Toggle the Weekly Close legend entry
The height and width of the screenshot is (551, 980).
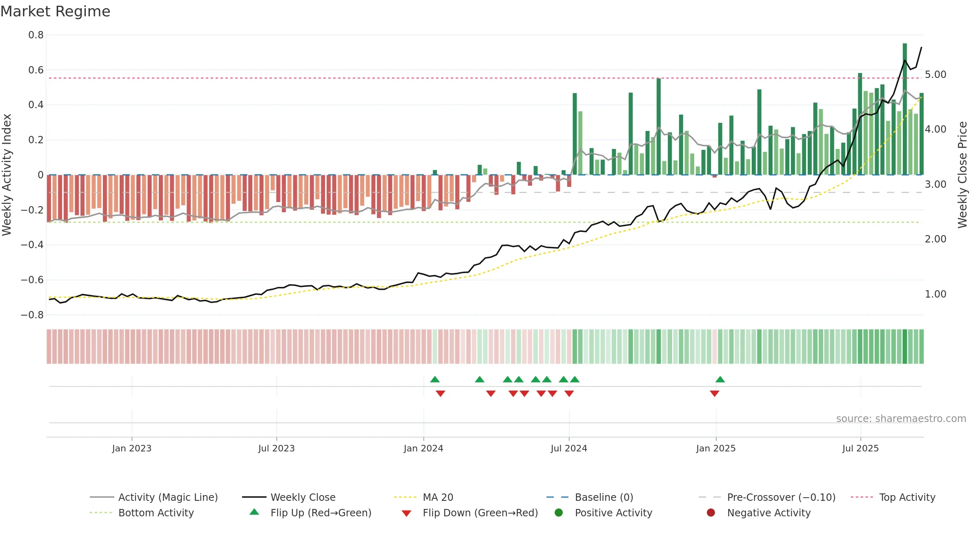(x=289, y=497)
